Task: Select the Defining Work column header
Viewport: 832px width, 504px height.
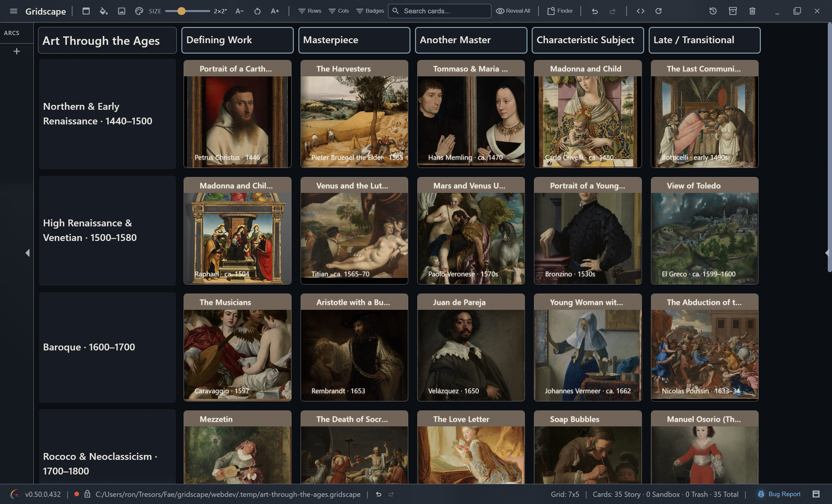Action: point(237,40)
